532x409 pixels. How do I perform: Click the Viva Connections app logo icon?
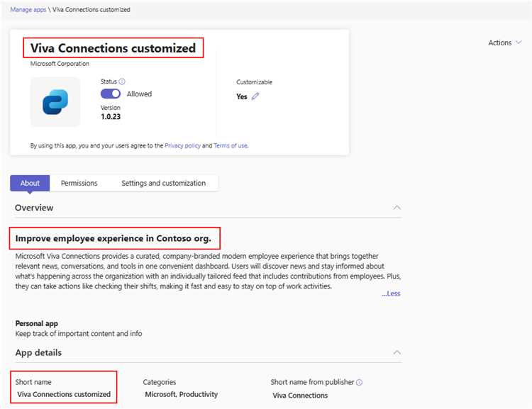[55, 102]
